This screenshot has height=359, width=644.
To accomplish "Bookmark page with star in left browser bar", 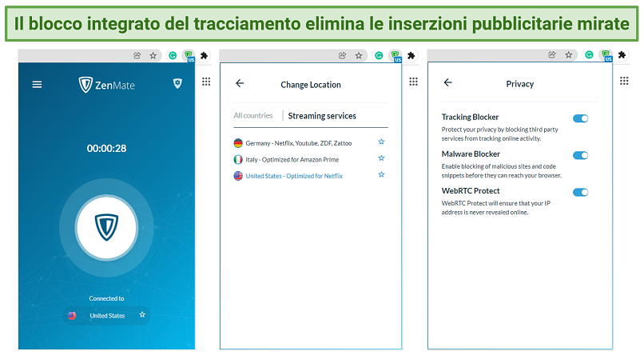I will [x=153, y=55].
